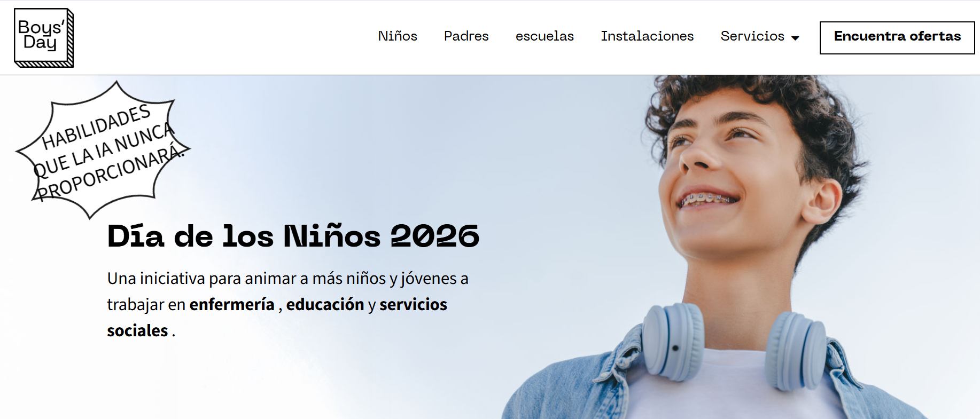Click the Día de los Niños 2026 heading

point(293,236)
